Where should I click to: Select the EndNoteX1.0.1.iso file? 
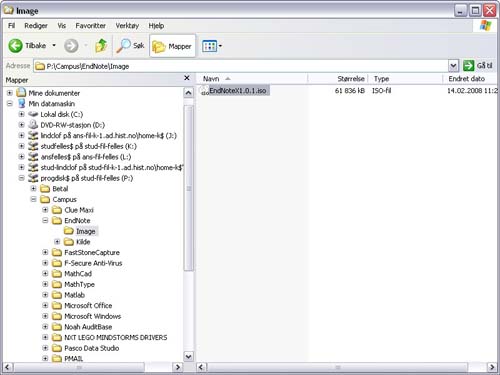238,90
